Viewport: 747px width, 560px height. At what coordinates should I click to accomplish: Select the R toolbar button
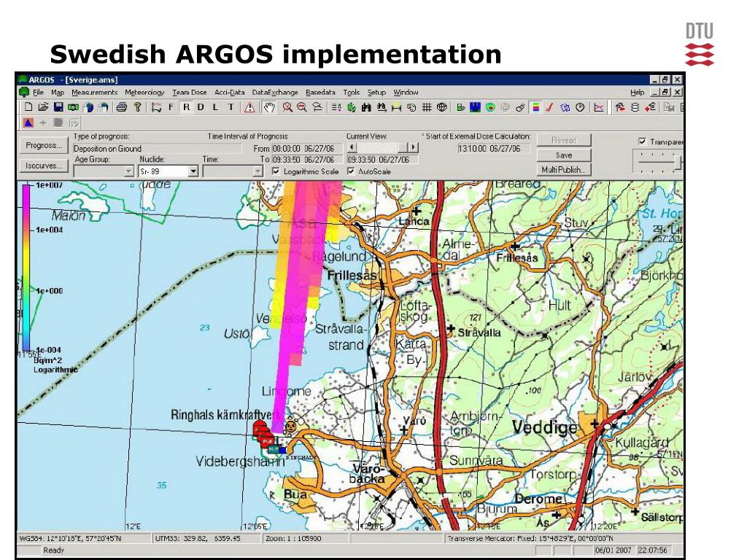tap(186, 107)
